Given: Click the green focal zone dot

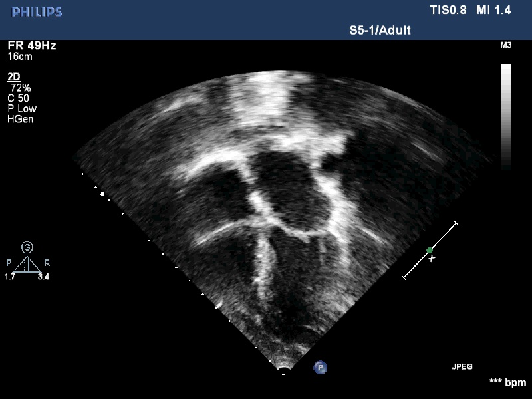Looking at the screenshot, I should tap(430, 251).
